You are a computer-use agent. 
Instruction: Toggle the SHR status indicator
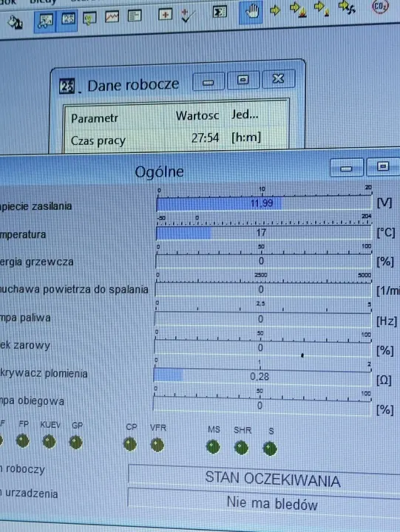[x=242, y=448]
